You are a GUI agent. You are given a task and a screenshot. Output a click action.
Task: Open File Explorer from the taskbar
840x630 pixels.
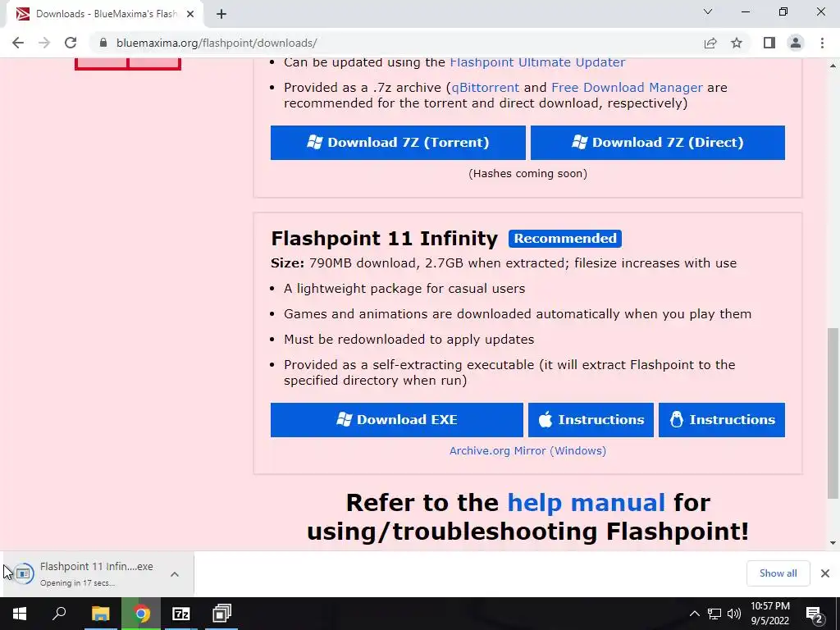tap(100, 614)
